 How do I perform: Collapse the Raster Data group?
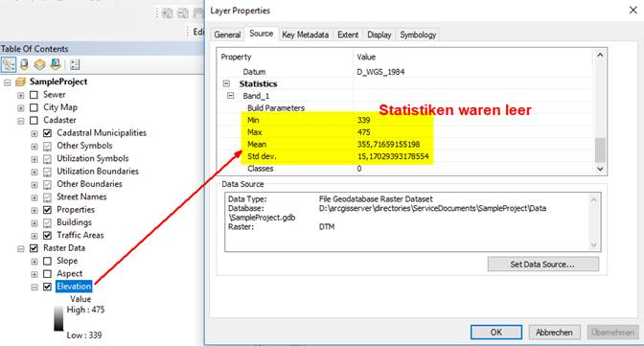pos(20,248)
